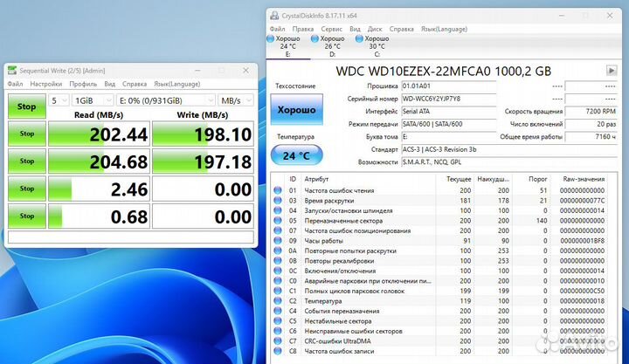Open Справка menu in CrystalDiskInfo

402,29
